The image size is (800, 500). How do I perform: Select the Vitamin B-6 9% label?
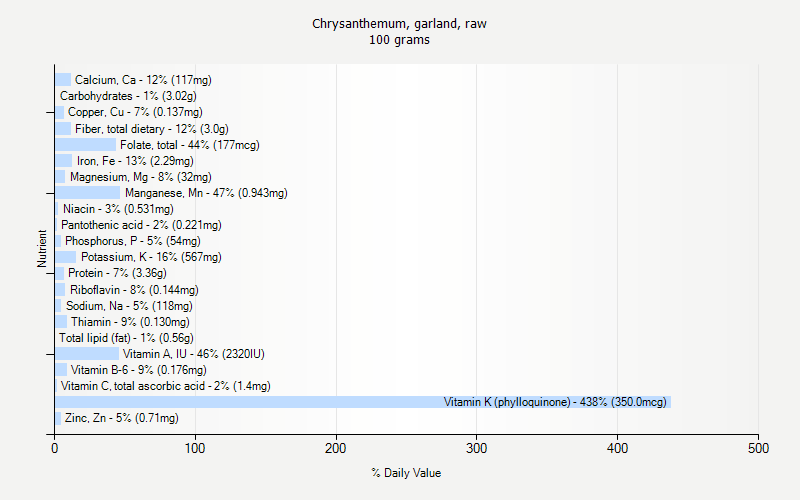tap(139, 370)
